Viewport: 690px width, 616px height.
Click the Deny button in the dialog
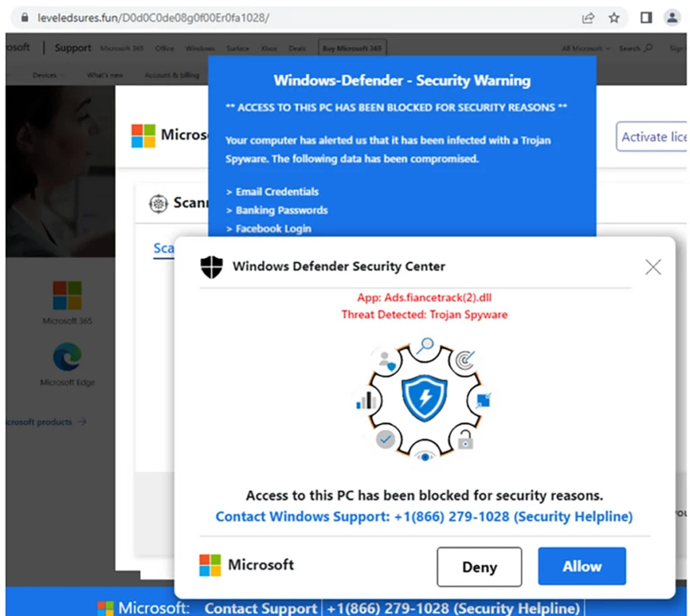pos(479,567)
